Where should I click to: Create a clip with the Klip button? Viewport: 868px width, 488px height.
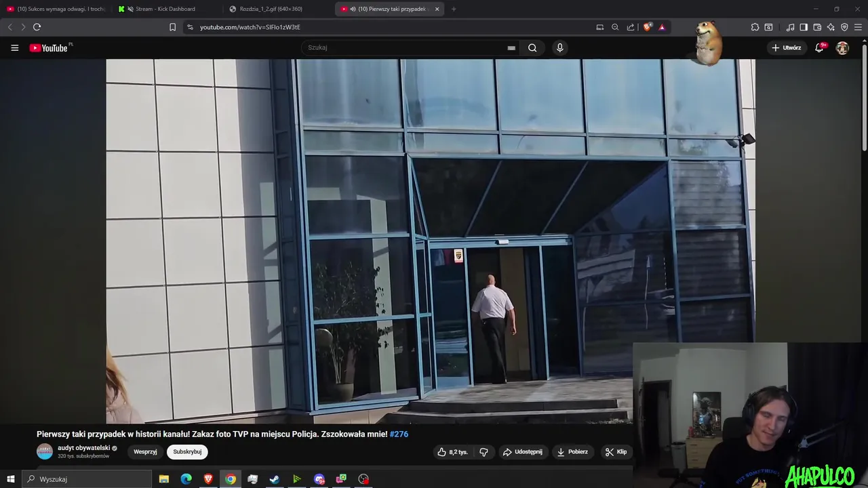pos(616,452)
